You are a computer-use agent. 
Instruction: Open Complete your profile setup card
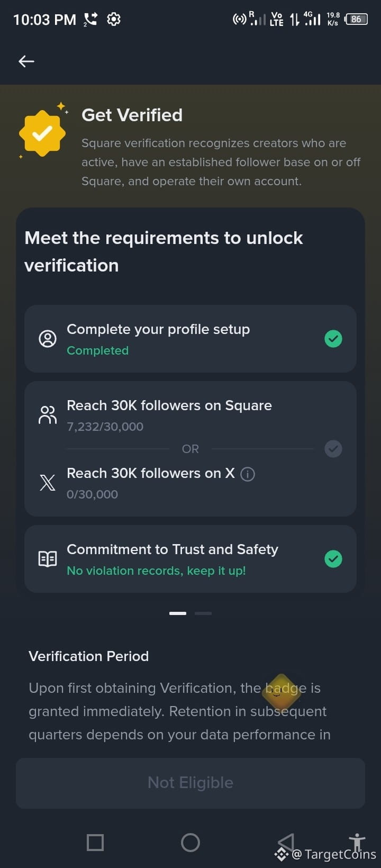click(190, 339)
